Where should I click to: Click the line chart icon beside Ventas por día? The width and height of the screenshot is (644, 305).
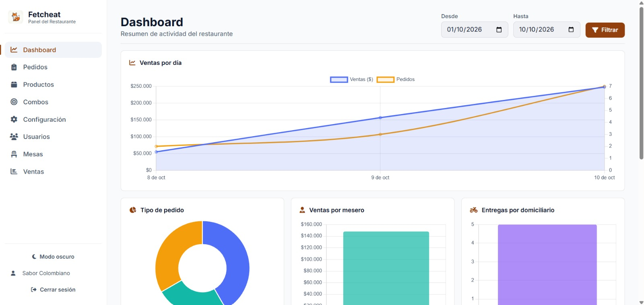click(132, 63)
